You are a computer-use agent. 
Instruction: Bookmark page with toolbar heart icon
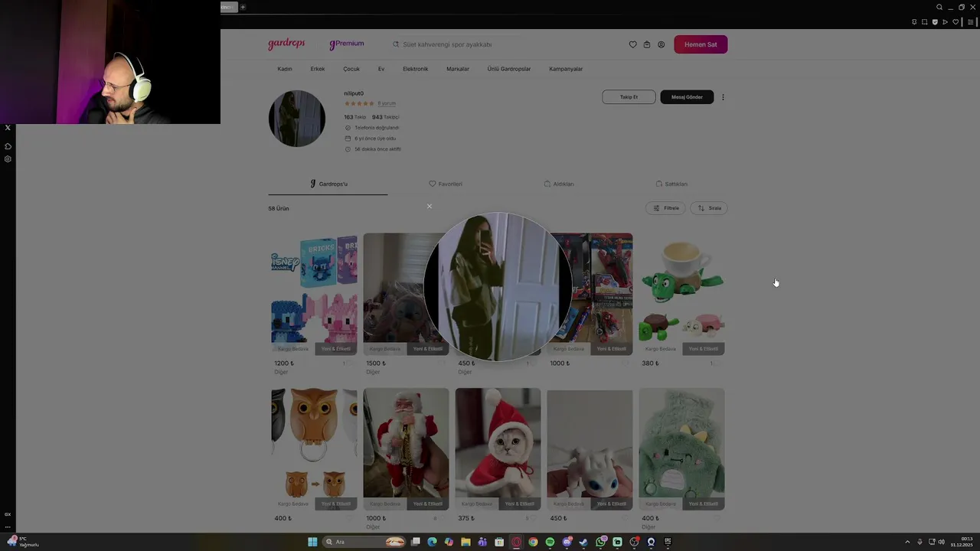(x=955, y=21)
